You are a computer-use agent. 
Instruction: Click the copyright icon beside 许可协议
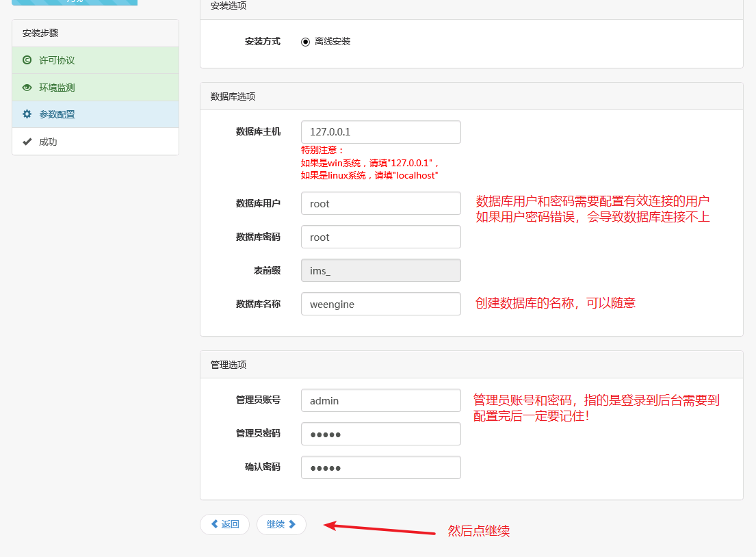[27, 60]
